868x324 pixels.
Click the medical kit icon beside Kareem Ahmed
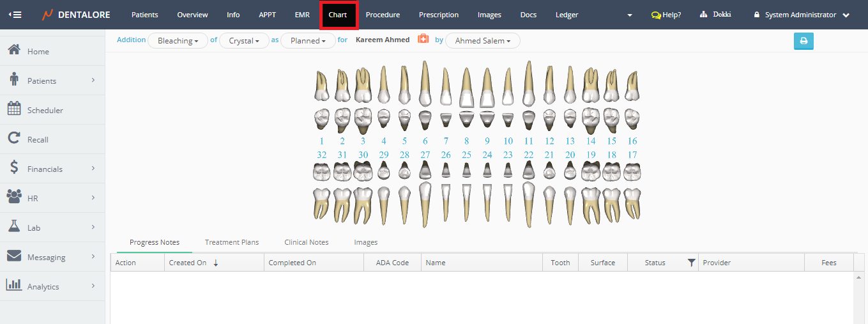coord(423,40)
